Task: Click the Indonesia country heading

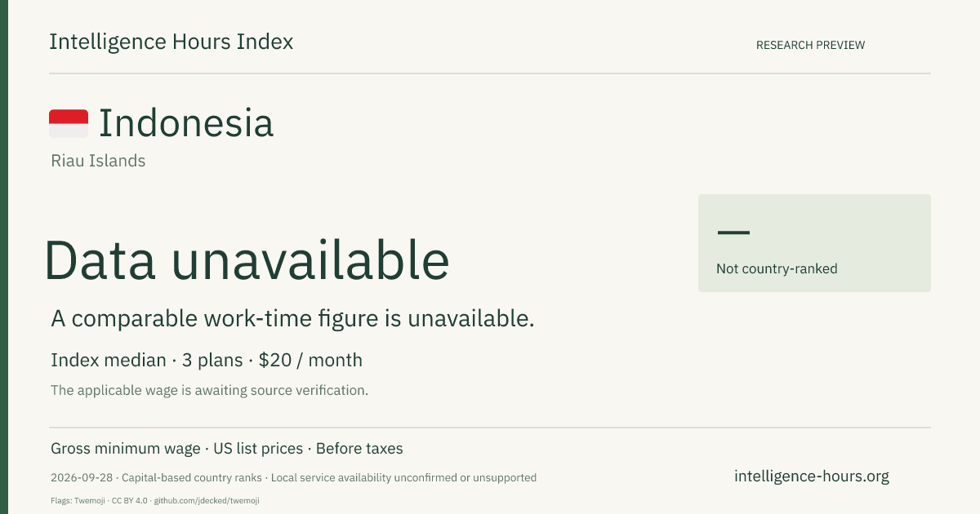Action: tap(185, 123)
